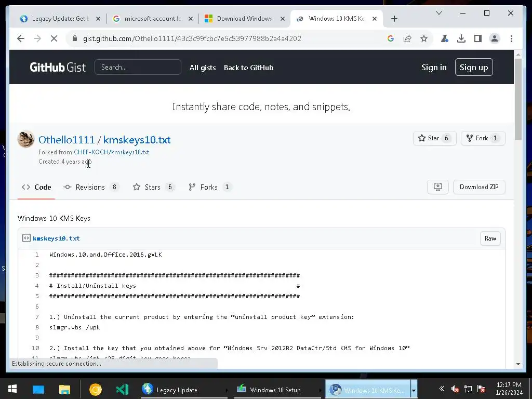The width and height of the screenshot is (532, 399).
Task: Open File Explorer from taskbar
Action: [64, 389]
